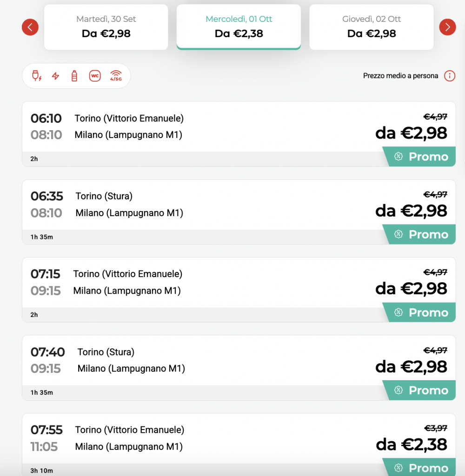The height and width of the screenshot is (476, 465).
Task: Advance to later dates with the right arrow
Action: coord(447,27)
